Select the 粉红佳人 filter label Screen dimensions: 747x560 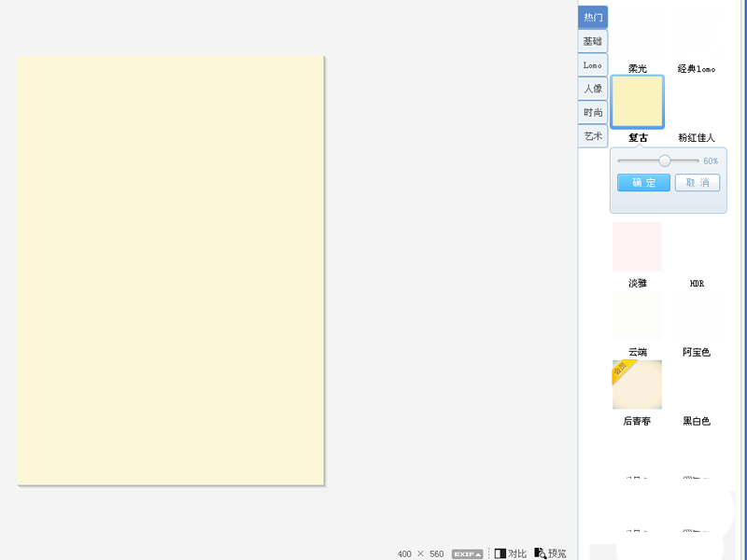(697, 137)
